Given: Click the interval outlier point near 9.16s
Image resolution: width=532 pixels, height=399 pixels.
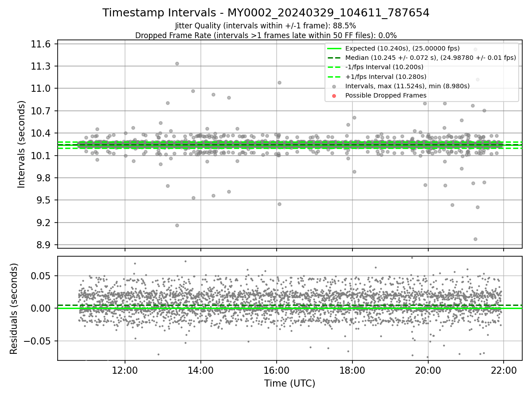Looking at the screenshot, I should pyautogui.click(x=177, y=225).
